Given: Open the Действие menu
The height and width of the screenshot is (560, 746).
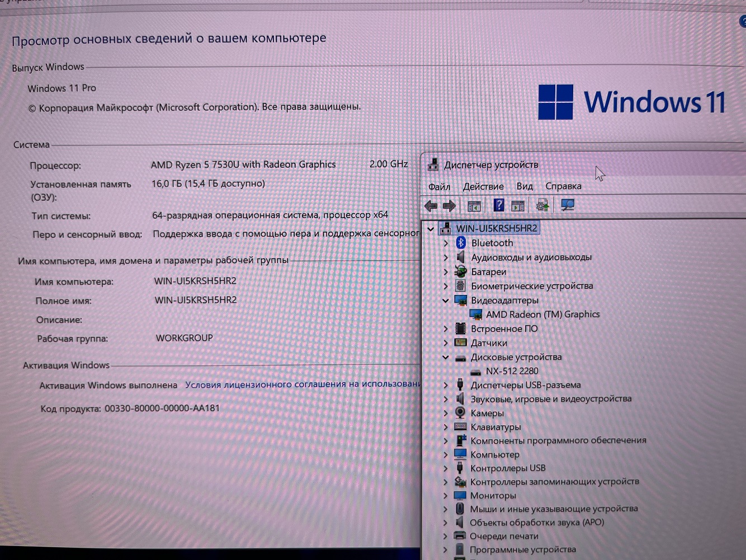Looking at the screenshot, I should [483, 186].
